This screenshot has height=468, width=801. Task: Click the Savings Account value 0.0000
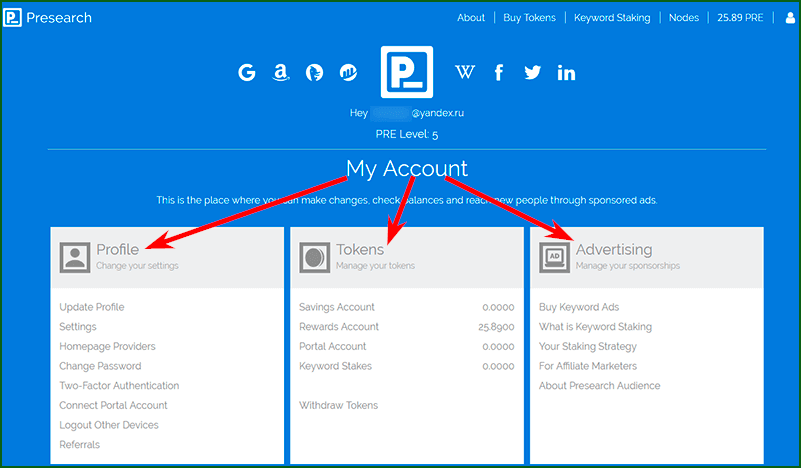tap(498, 308)
